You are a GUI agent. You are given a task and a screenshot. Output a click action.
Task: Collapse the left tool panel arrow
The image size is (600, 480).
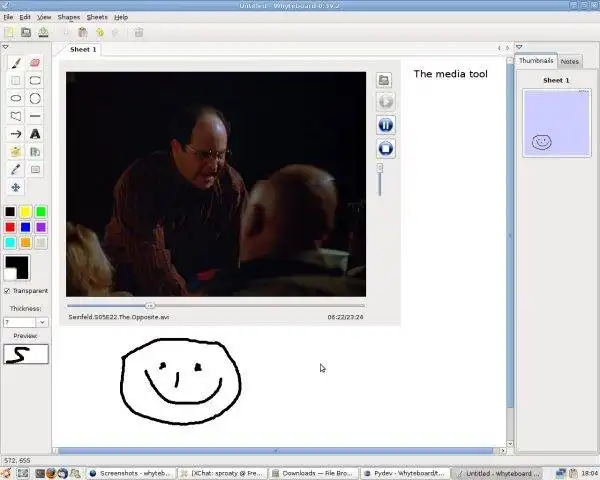[x=6, y=47]
